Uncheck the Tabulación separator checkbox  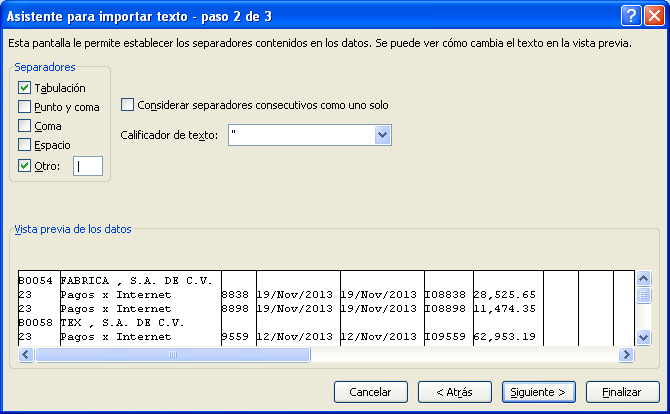[24, 88]
